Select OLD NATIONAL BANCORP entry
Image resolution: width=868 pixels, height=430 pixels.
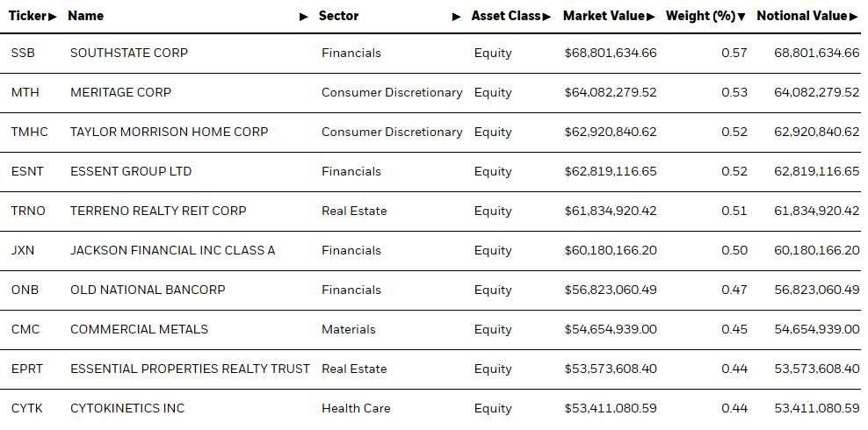point(148,290)
